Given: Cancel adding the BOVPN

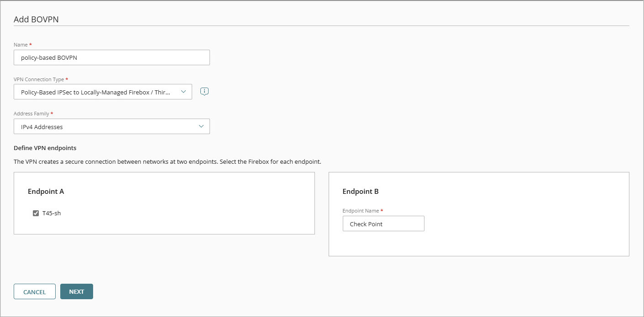Looking at the screenshot, I should [34, 291].
